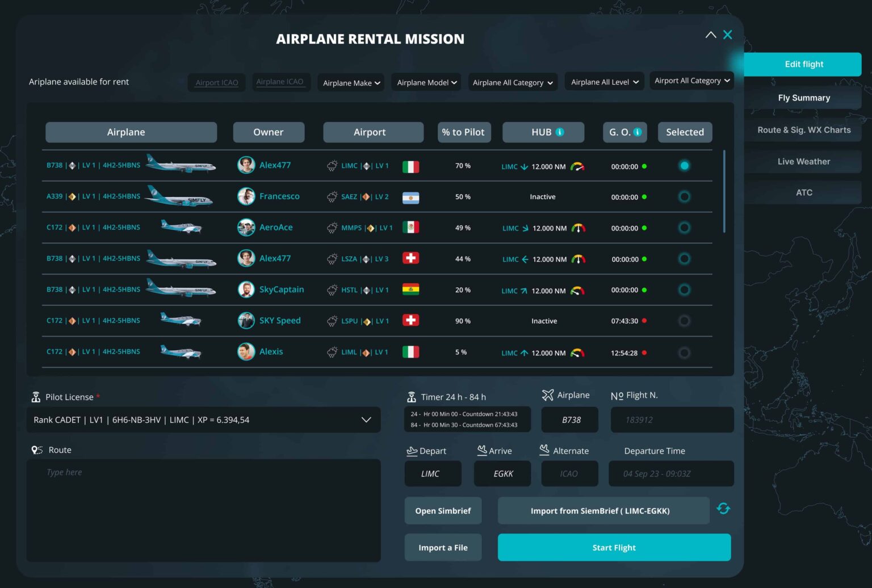Click Open Simbrief
The width and height of the screenshot is (872, 588).
tap(443, 510)
